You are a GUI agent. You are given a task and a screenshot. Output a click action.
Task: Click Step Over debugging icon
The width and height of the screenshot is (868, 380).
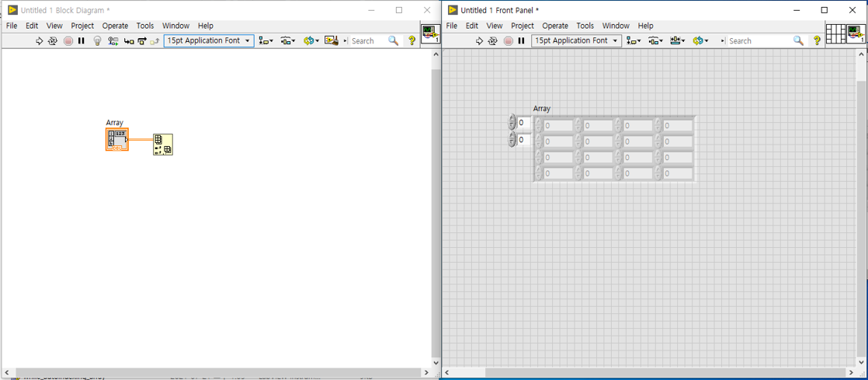click(x=142, y=41)
